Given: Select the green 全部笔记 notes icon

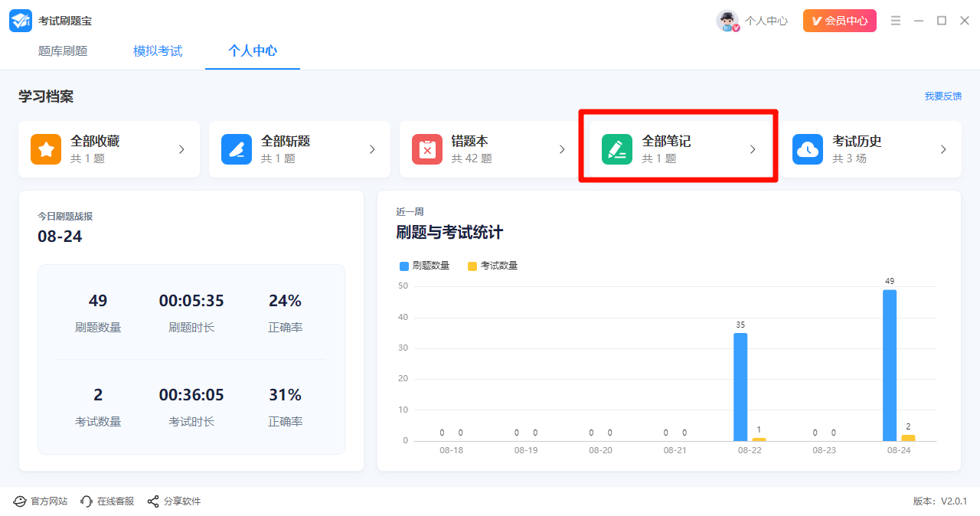Looking at the screenshot, I should [x=617, y=149].
